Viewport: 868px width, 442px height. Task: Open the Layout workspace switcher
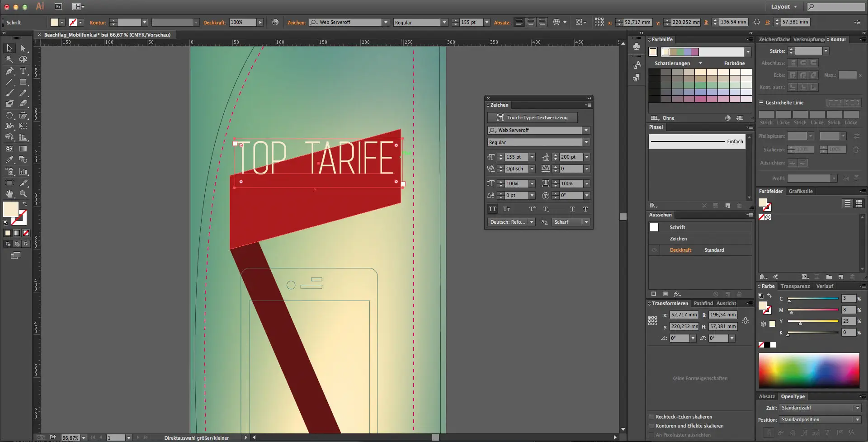point(783,7)
